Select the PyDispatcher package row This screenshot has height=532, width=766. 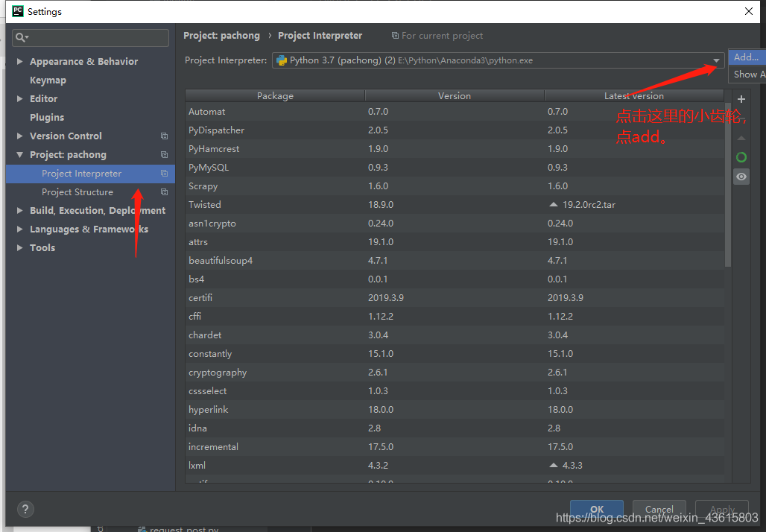click(x=455, y=130)
